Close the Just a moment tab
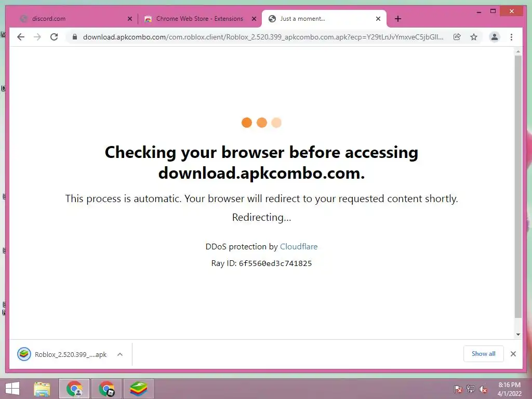Screen dimensions: 532x399 click(378, 19)
